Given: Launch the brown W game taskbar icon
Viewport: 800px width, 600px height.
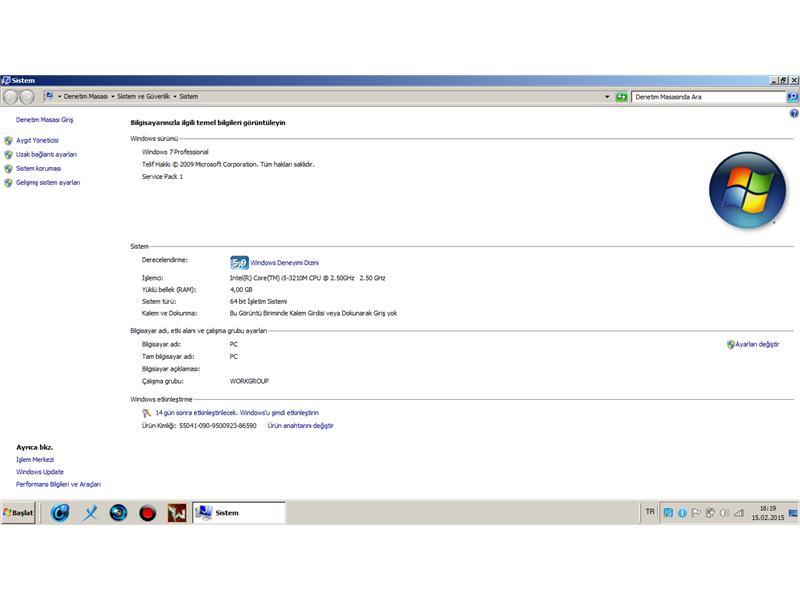Looking at the screenshot, I should (x=177, y=513).
